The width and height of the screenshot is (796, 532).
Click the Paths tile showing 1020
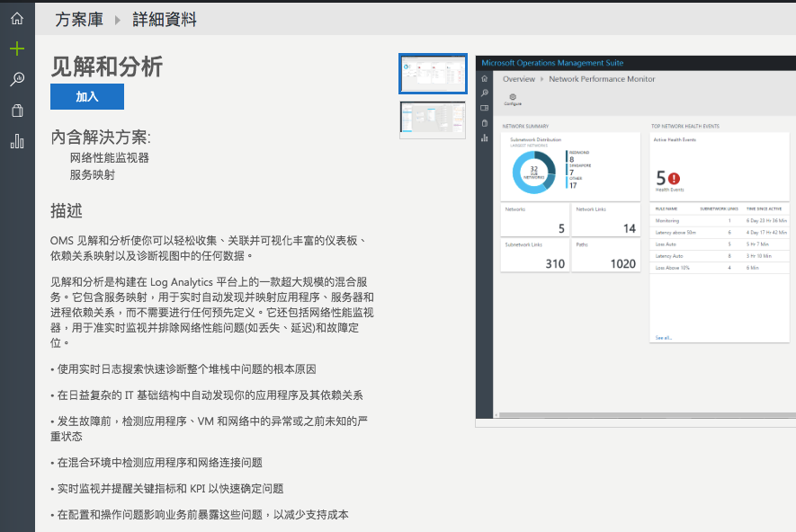tap(606, 255)
